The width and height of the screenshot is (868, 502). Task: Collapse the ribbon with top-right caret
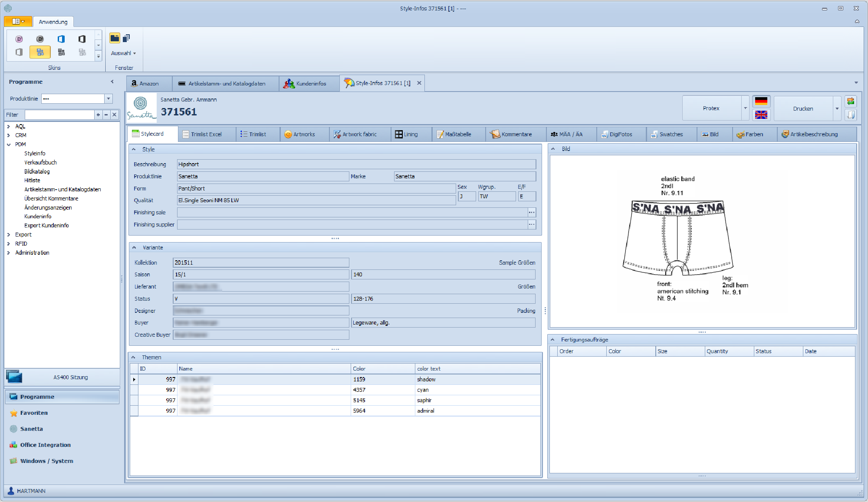[857, 21]
